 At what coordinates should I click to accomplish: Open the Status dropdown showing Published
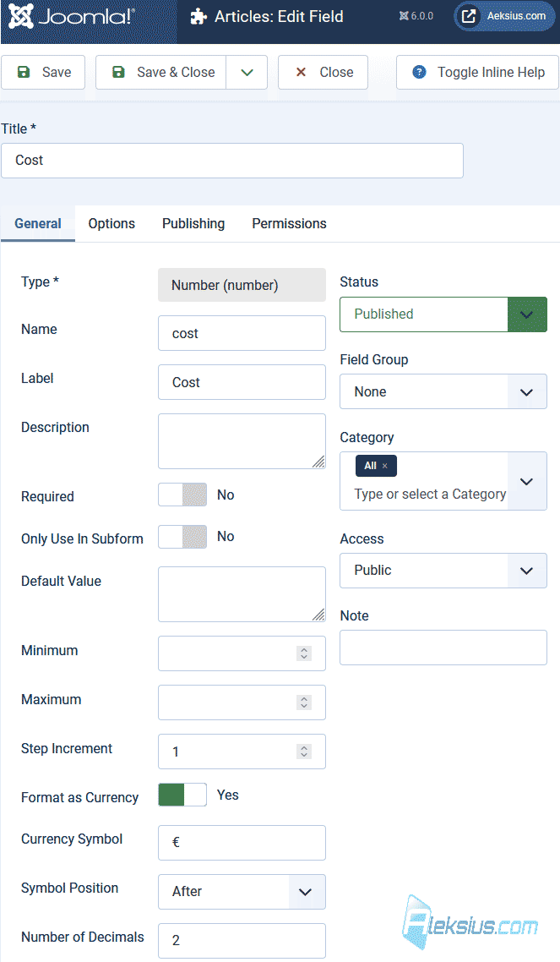click(443, 314)
